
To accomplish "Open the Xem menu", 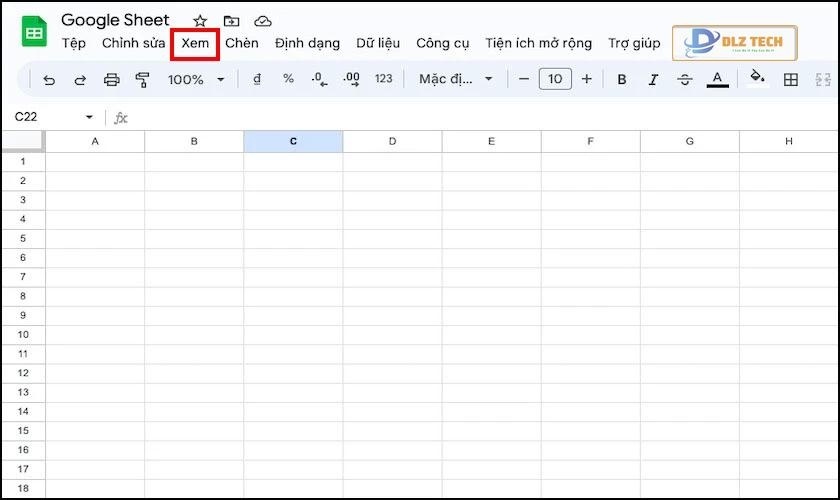I will [x=195, y=43].
